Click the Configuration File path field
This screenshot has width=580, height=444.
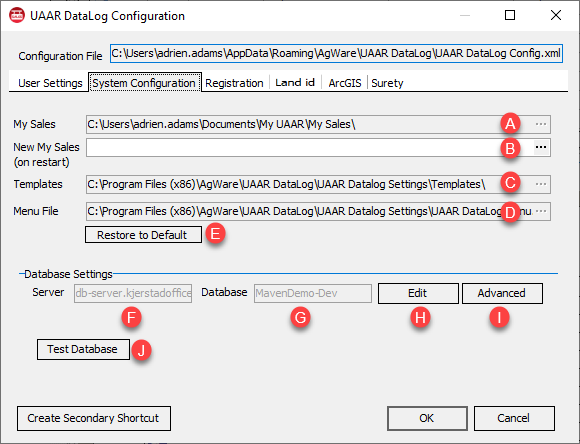[336, 53]
